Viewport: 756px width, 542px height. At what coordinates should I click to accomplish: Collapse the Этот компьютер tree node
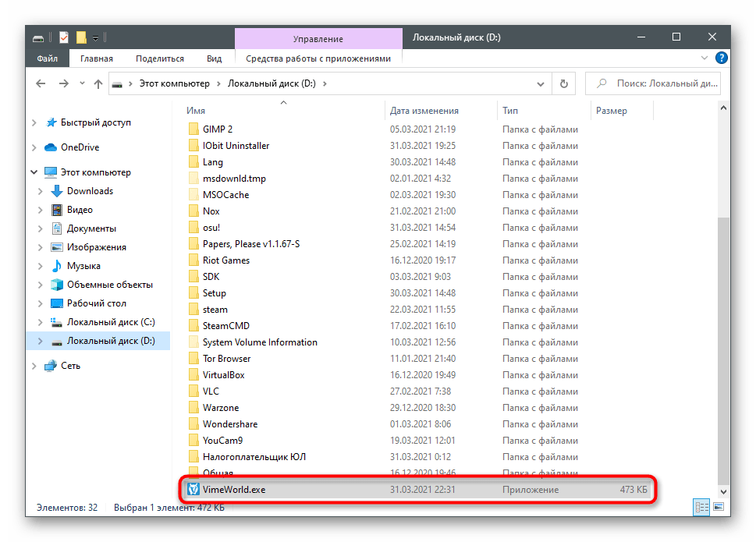pyautogui.click(x=34, y=172)
